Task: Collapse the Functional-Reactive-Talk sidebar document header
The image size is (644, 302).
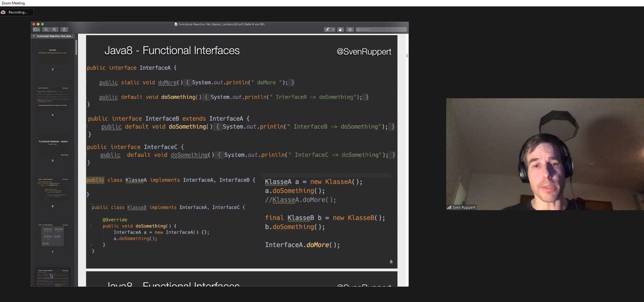Action: point(34,36)
